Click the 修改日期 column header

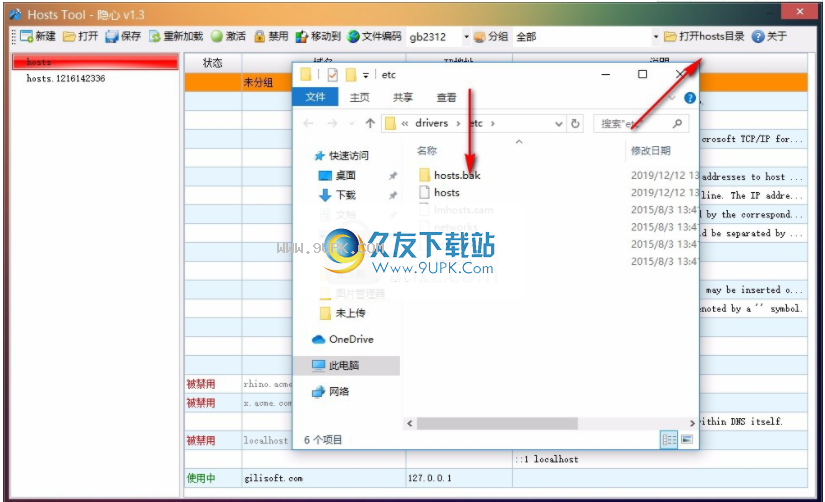point(650,150)
